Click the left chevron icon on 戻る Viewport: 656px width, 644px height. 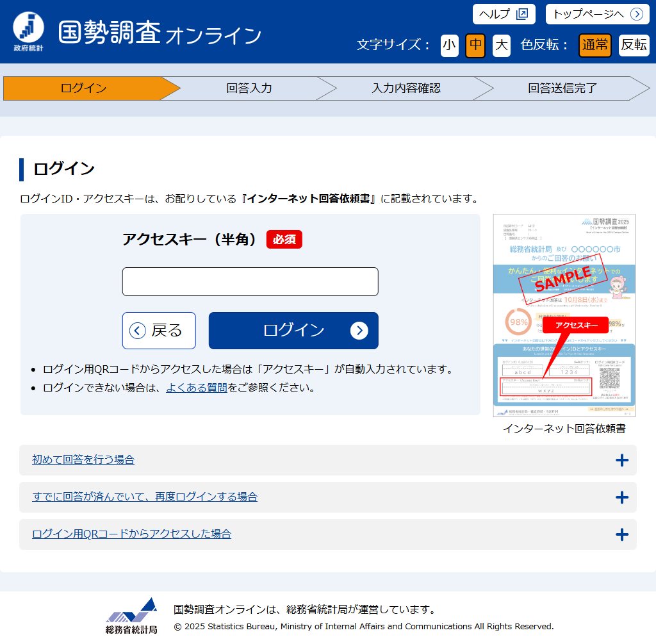(138, 331)
